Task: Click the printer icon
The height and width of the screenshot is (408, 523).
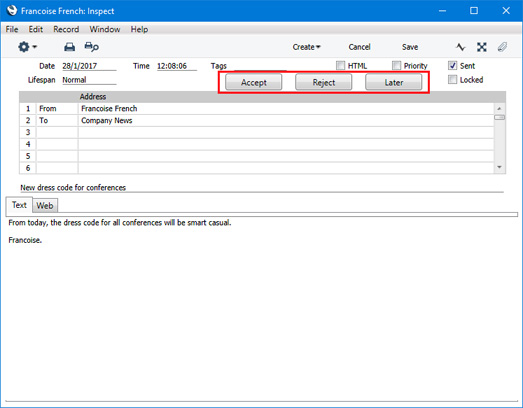Action: (69, 47)
